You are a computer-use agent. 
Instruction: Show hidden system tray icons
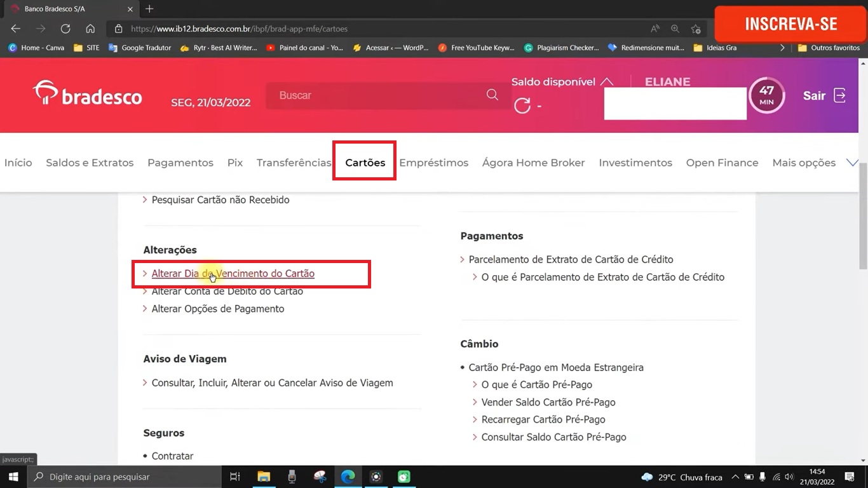(735, 477)
